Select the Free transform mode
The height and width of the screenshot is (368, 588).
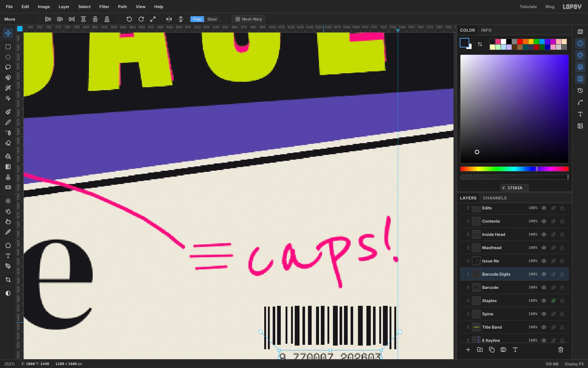click(197, 19)
